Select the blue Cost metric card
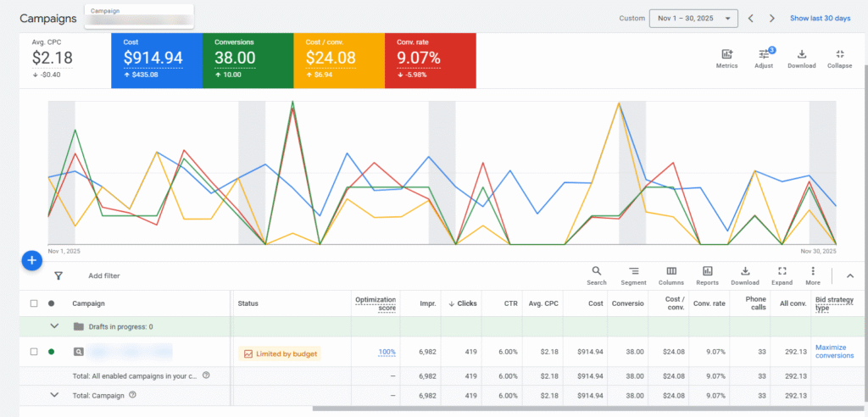Screen dimensions: 868x417 [154, 61]
